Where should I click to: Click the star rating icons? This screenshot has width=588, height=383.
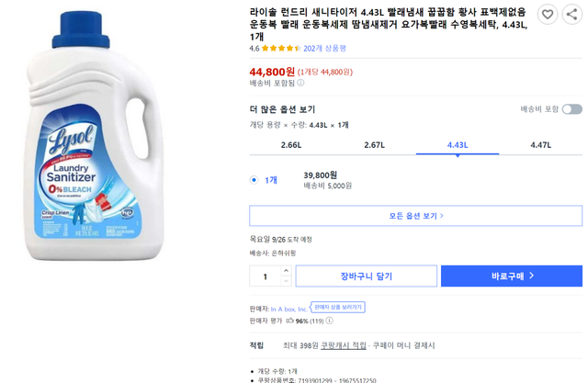[281, 48]
